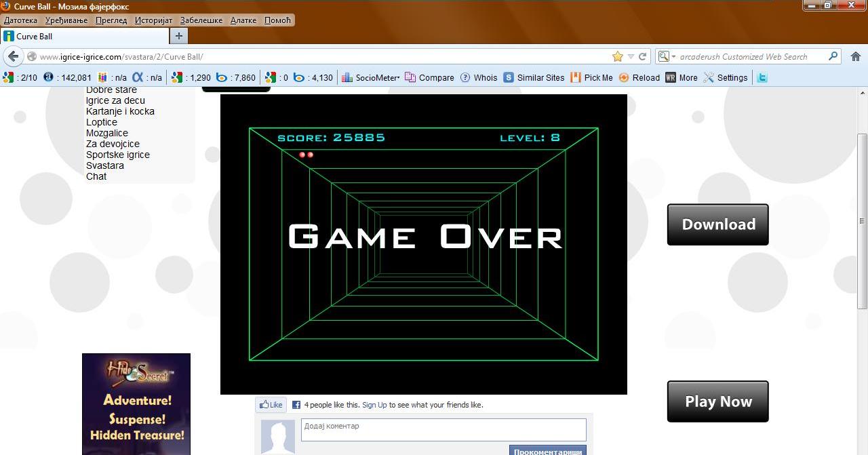The width and height of the screenshot is (868, 455).
Task: Open Mozgalice category link
Action: tap(107, 133)
